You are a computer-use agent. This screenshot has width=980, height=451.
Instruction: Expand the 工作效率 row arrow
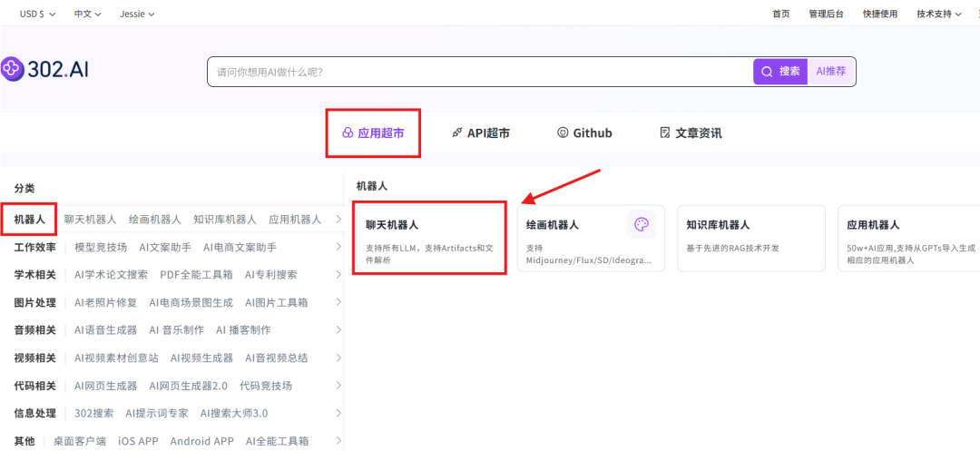point(338,247)
